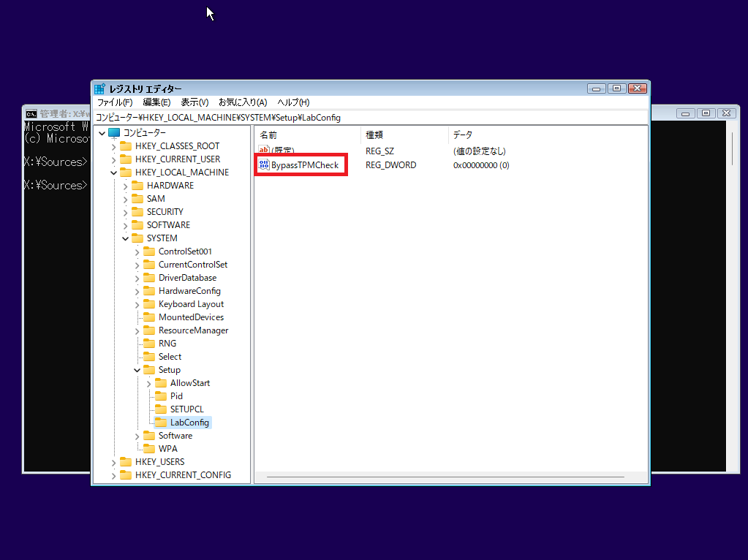
Task: Select the SOFTWARE hive folder icon
Action: click(137, 224)
